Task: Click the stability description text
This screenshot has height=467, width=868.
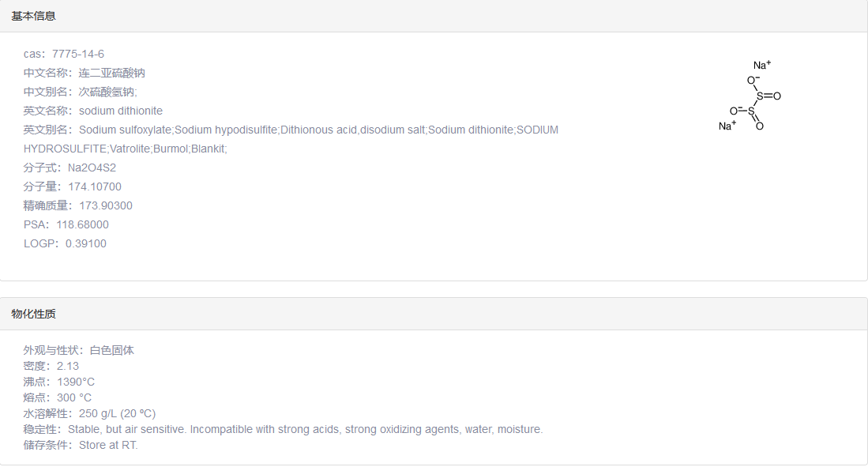Action: point(305,429)
